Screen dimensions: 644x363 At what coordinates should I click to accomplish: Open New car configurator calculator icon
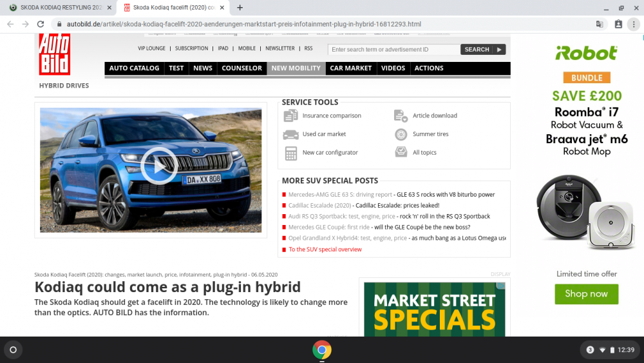(291, 153)
